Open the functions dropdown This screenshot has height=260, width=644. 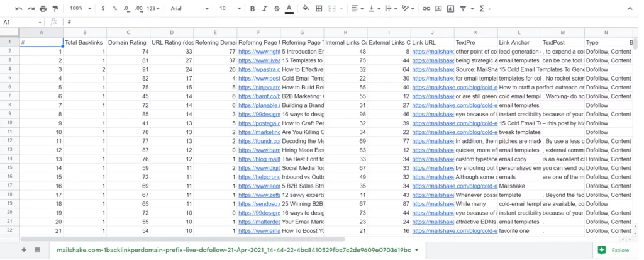pyautogui.click(x=485, y=9)
